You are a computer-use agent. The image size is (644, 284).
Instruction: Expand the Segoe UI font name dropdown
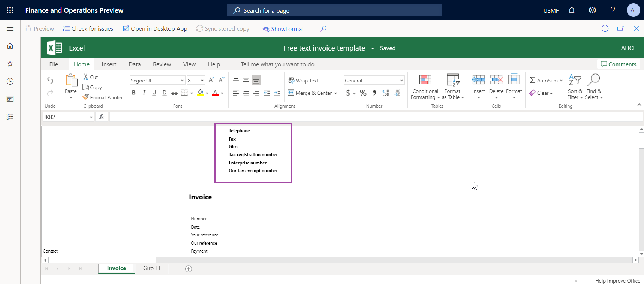point(182,81)
